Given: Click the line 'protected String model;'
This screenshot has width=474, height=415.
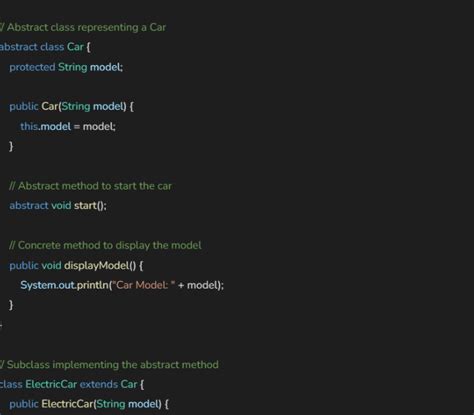Looking at the screenshot, I should pyautogui.click(x=66, y=67).
